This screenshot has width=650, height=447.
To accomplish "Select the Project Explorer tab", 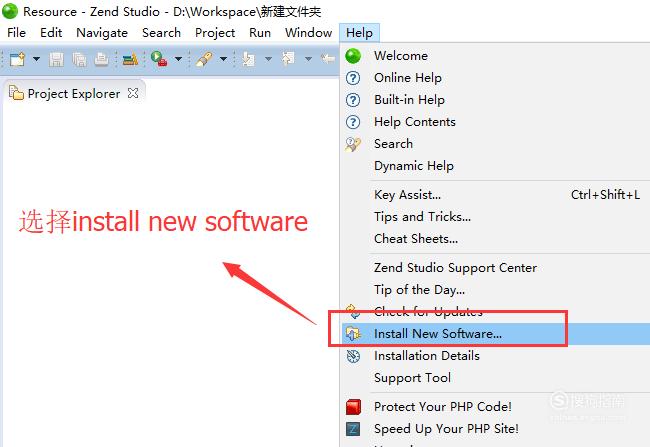I will 74,94.
